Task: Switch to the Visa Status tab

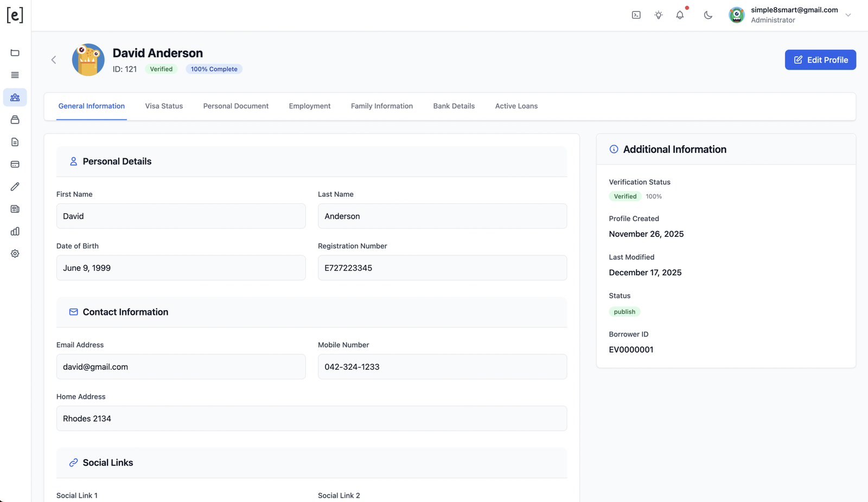Action: tap(164, 106)
